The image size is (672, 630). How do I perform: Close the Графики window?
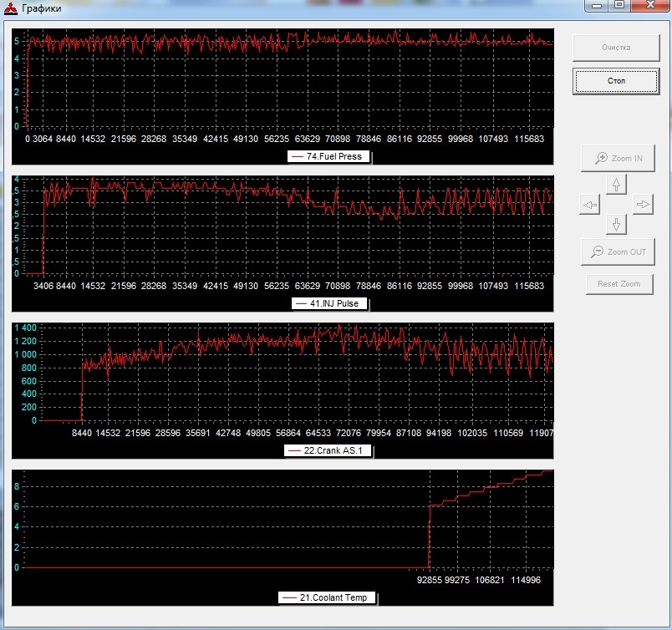click(650, 6)
